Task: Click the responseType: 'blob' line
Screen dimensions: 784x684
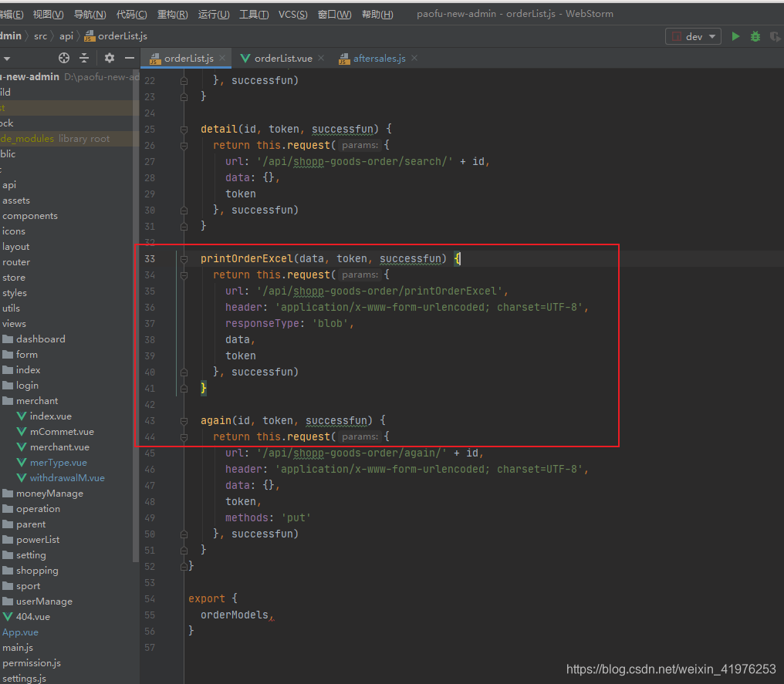Action: pos(289,324)
